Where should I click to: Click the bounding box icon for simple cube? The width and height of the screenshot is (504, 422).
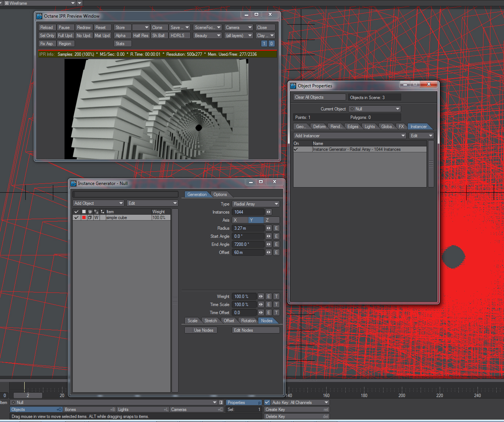90,218
